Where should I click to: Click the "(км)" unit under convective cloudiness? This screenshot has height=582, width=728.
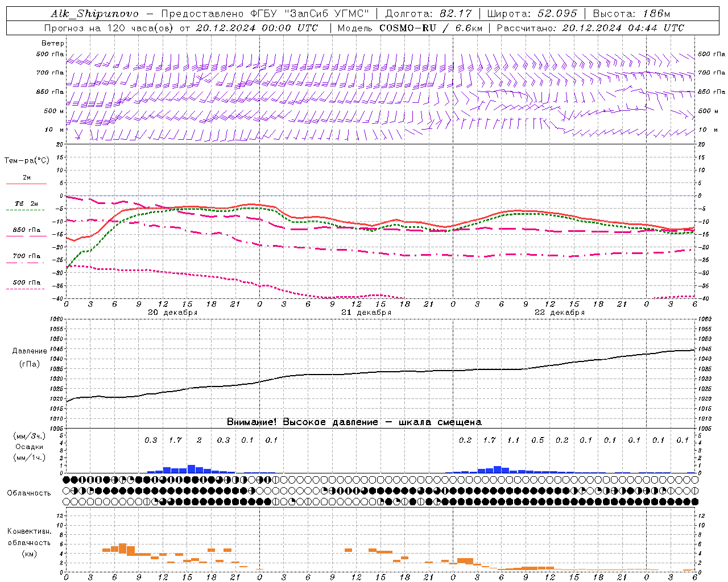pyautogui.click(x=29, y=554)
